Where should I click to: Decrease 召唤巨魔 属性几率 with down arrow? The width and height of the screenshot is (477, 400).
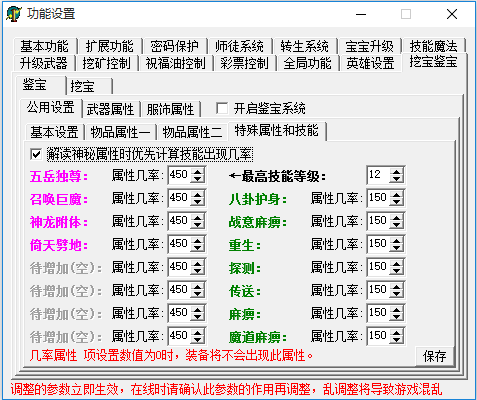[197, 202]
